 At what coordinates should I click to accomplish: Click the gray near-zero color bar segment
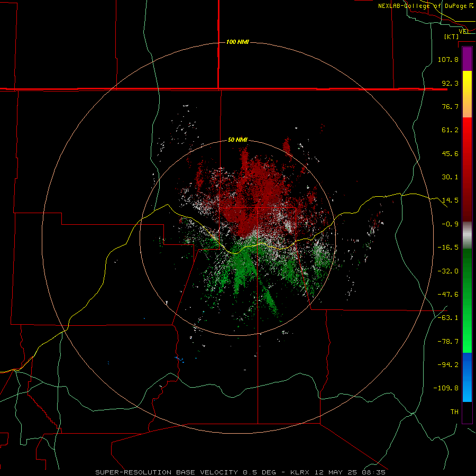coord(467,235)
